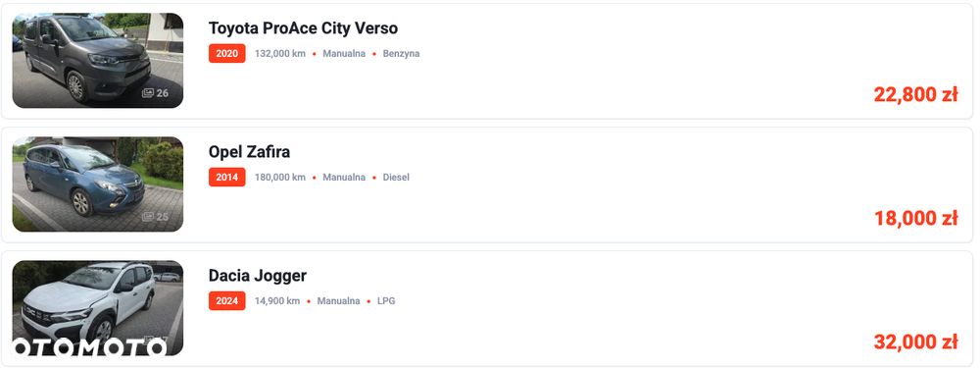980x368 pixels.
Task: Click the 132,000 km mileage text
Action: (x=280, y=54)
